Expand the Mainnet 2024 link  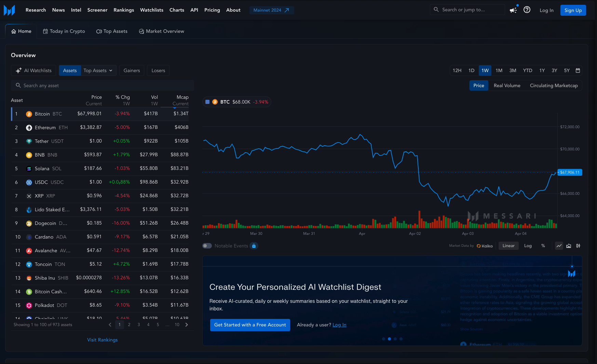click(x=272, y=10)
